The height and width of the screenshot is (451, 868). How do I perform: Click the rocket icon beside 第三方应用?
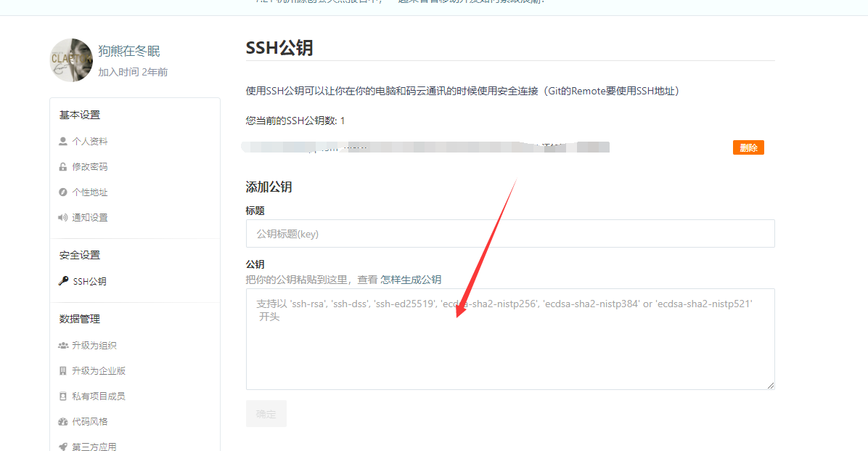tap(63, 447)
